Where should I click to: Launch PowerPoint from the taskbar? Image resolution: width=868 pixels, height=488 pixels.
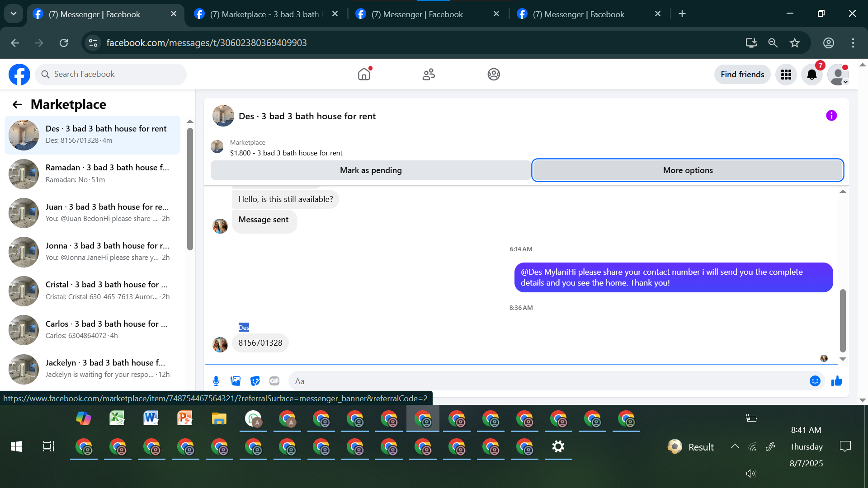click(185, 418)
